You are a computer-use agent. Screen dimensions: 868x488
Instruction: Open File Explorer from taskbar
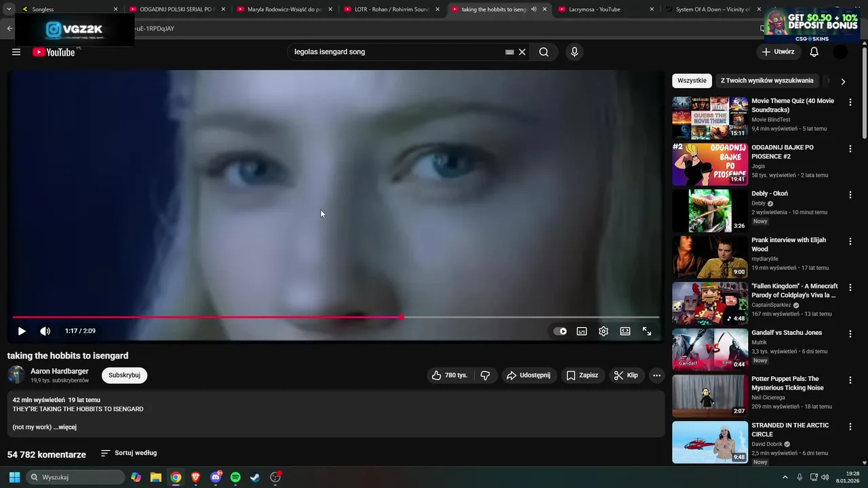pos(156,477)
